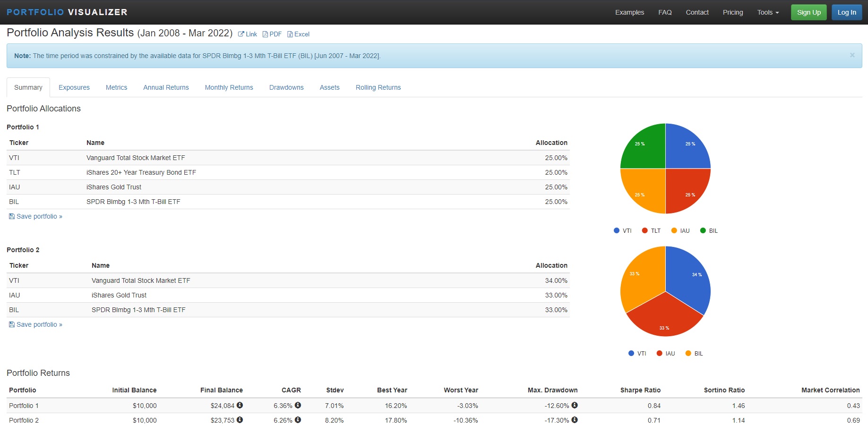Click the Sign Up button
This screenshot has height=433, width=868.
[x=809, y=12]
